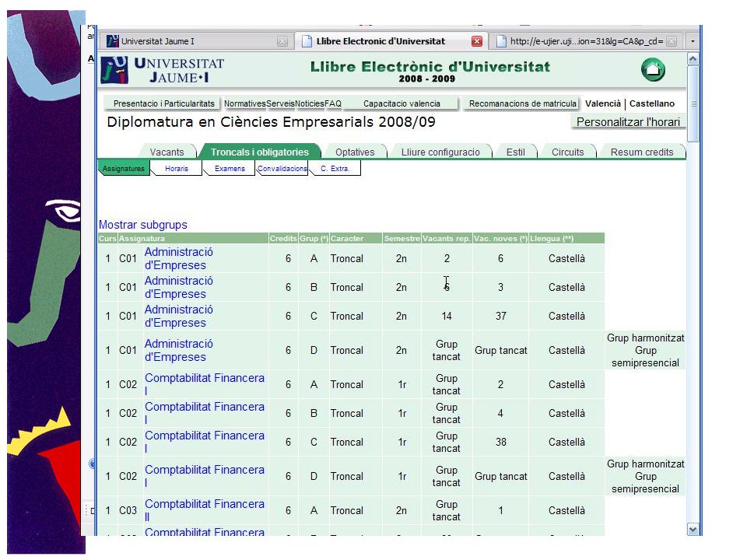Open the Normatives menu item
The width and height of the screenshot is (747, 560).
[x=245, y=103]
